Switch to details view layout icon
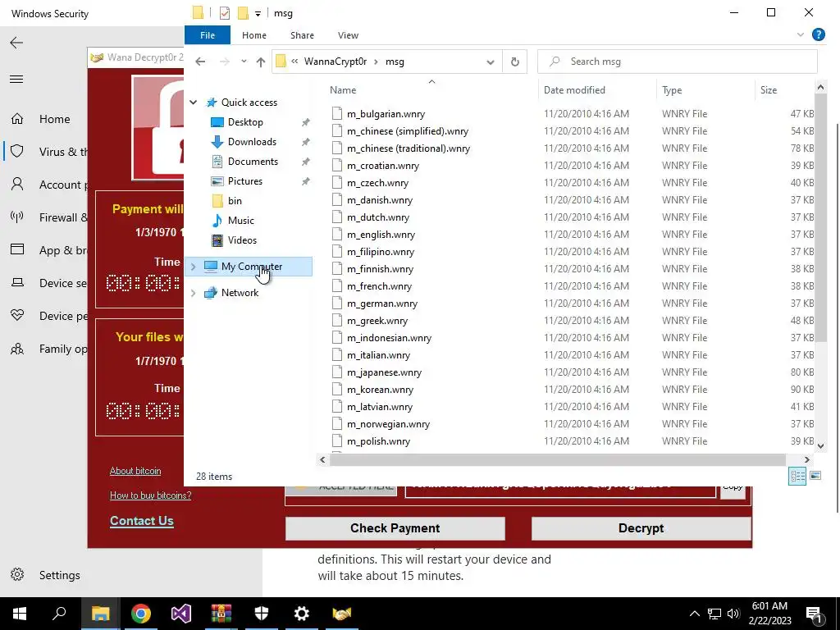The width and height of the screenshot is (840, 630). point(797,476)
